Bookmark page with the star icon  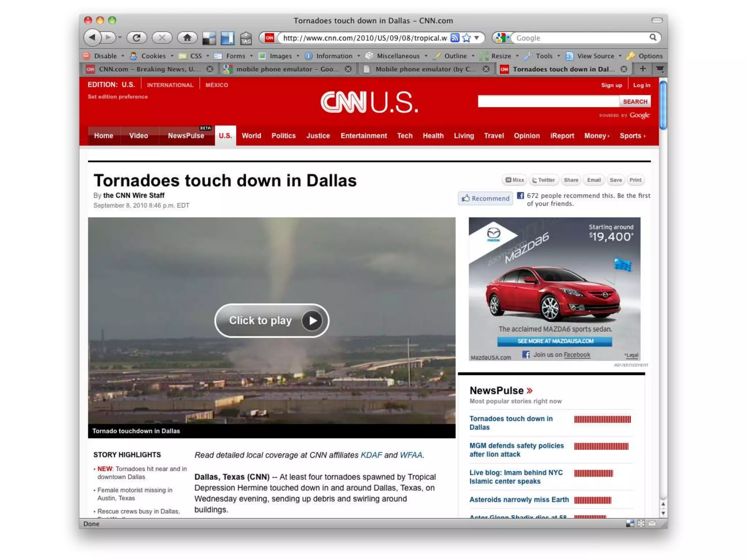click(467, 38)
